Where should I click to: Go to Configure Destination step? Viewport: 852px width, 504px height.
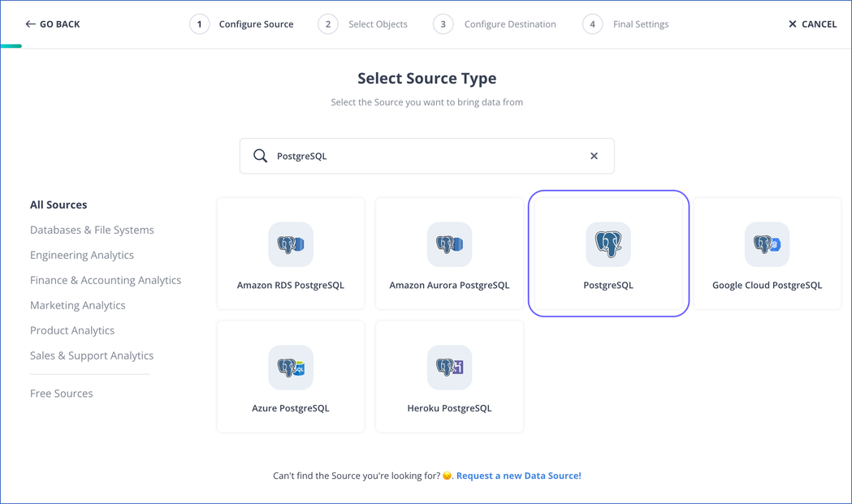coord(510,24)
